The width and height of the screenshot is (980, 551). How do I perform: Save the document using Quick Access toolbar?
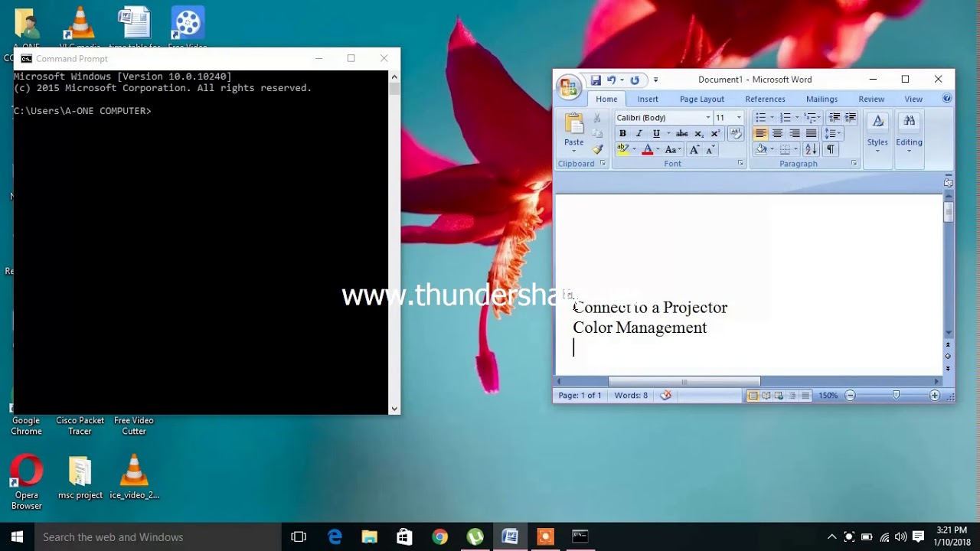point(596,80)
